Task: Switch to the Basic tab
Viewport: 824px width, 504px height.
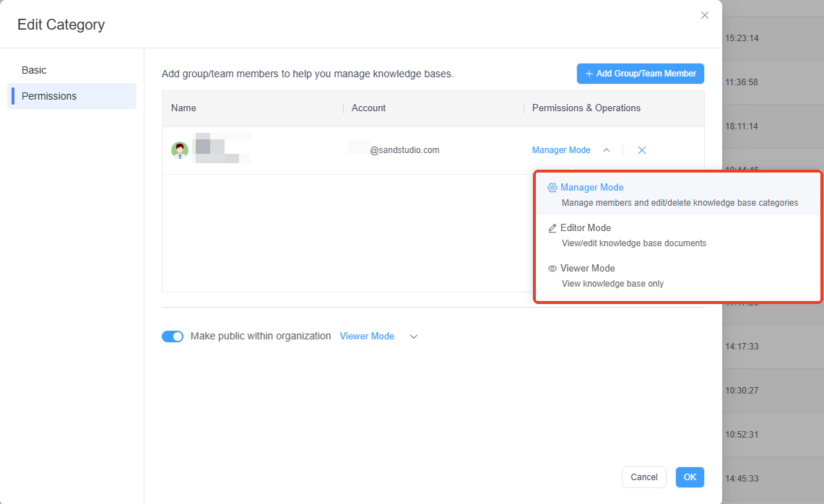Action: [x=34, y=70]
